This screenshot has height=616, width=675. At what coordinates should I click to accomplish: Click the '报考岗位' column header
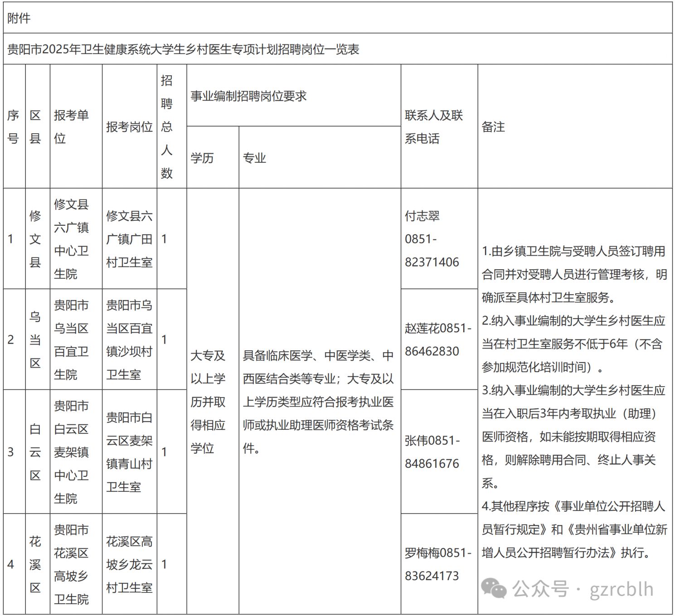129,127
